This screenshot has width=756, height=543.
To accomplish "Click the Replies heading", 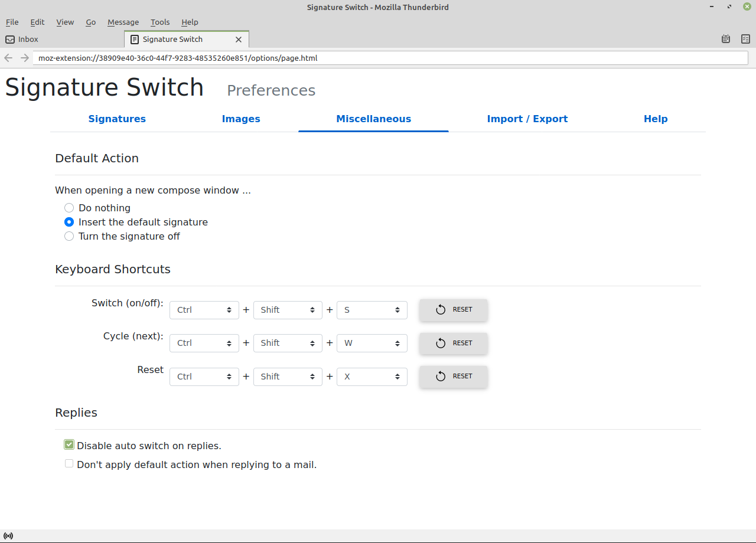I will (76, 413).
